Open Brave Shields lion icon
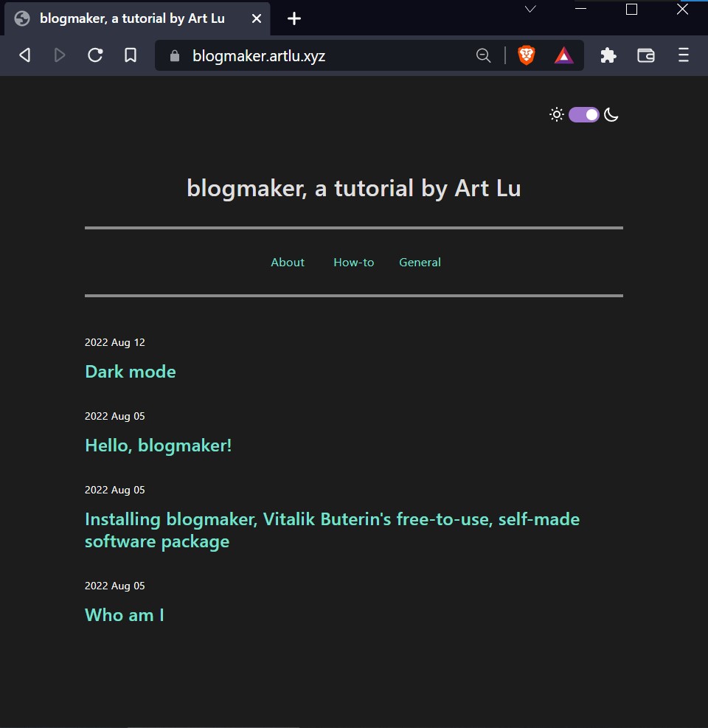Screen dimensions: 708x728 (526, 55)
